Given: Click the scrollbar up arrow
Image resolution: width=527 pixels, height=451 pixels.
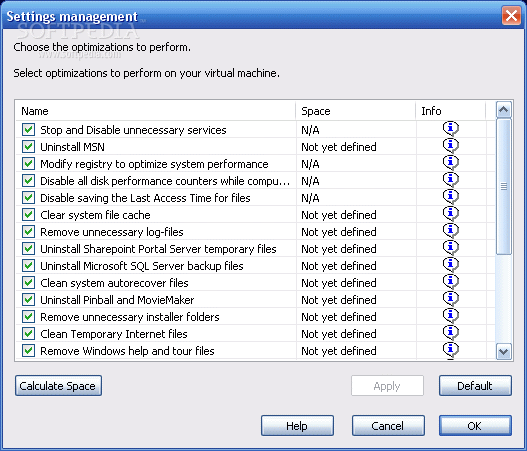Looking at the screenshot, I should point(503,110).
